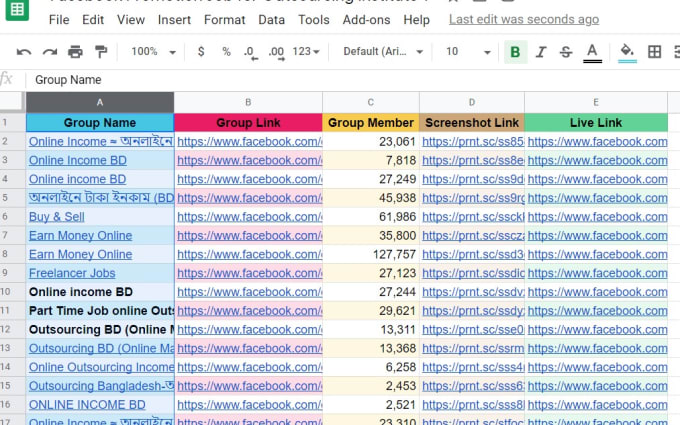Viewport: 680px width, 425px height.
Task: Open the Freelancer Jobs group link
Action: pos(72,273)
